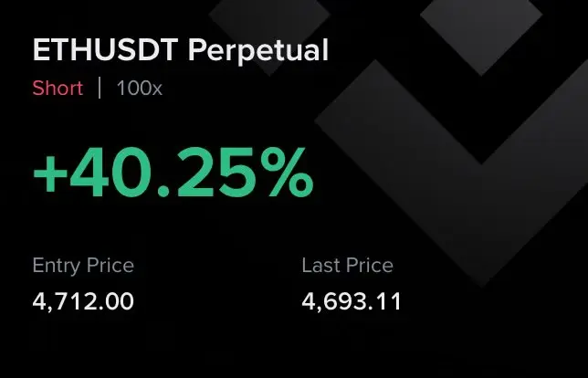
Task: Select the last price value 4,693.11
Action: (352, 302)
